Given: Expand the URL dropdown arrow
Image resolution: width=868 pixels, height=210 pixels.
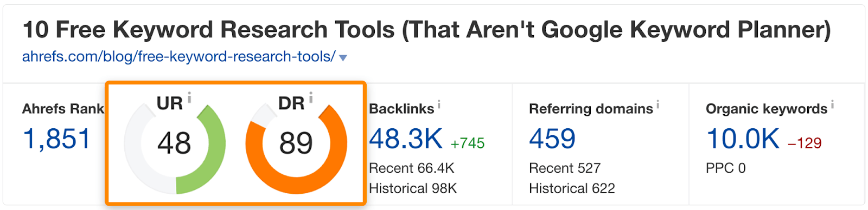Looking at the screenshot, I should [x=343, y=58].
